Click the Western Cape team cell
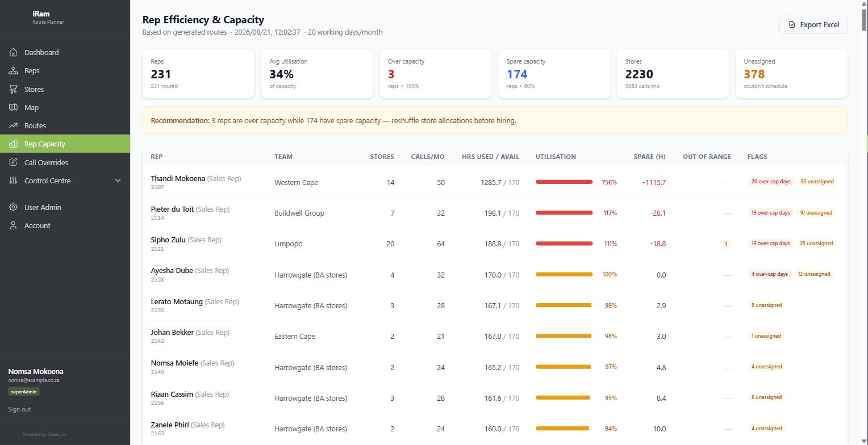Viewport: 868px width, 445px height. [x=296, y=182]
